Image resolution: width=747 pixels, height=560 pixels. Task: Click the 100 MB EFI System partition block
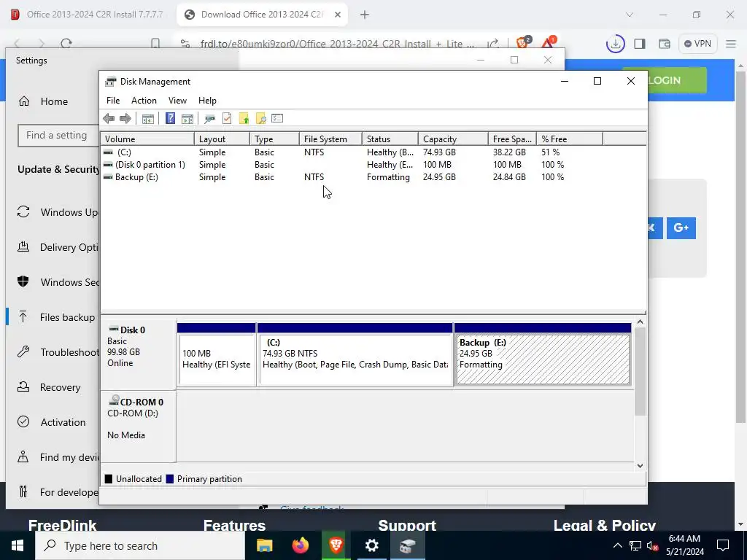[x=217, y=355]
